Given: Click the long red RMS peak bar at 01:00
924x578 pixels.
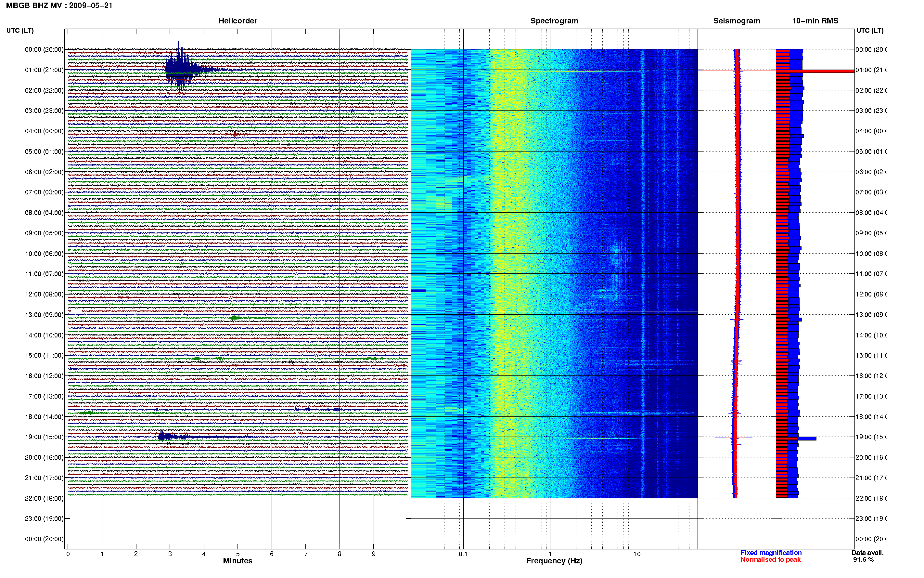Looking at the screenshot, I should (815, 71).
